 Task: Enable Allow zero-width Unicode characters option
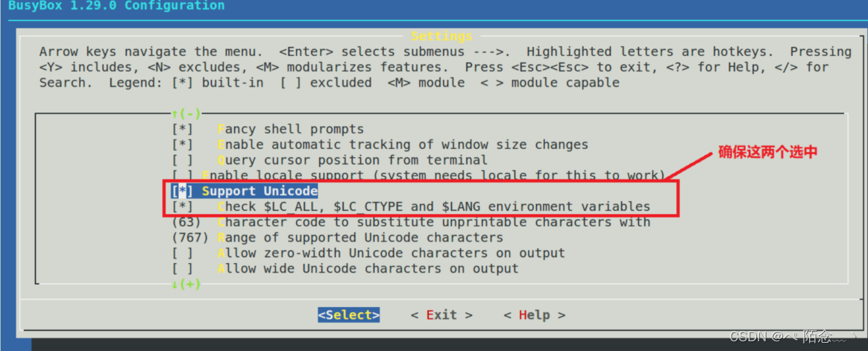[182, 253]
